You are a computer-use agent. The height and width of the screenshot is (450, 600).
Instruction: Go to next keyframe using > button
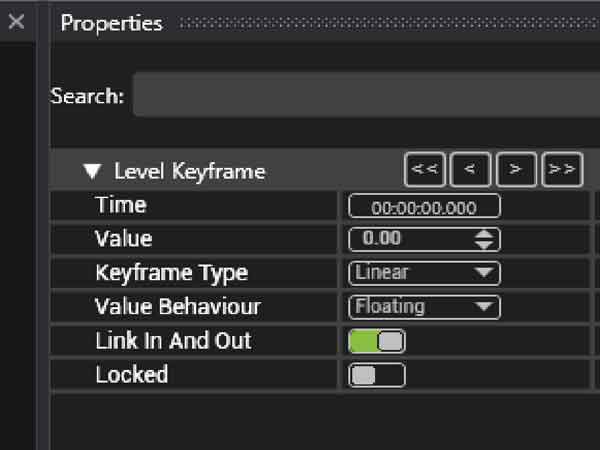[x=516, y=170]
